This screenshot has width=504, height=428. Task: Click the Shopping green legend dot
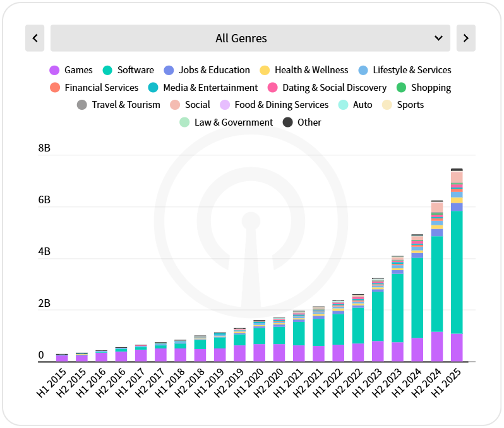point(400,88)
